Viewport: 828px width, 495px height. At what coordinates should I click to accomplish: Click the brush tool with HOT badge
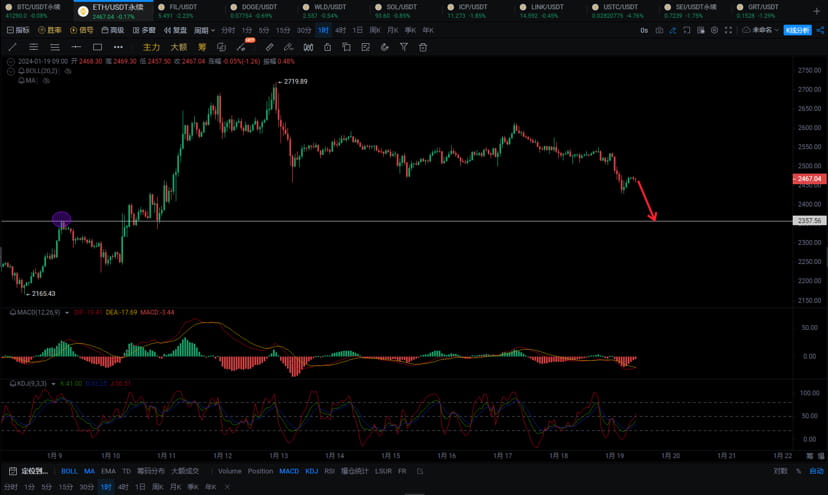tap(242, 46)
